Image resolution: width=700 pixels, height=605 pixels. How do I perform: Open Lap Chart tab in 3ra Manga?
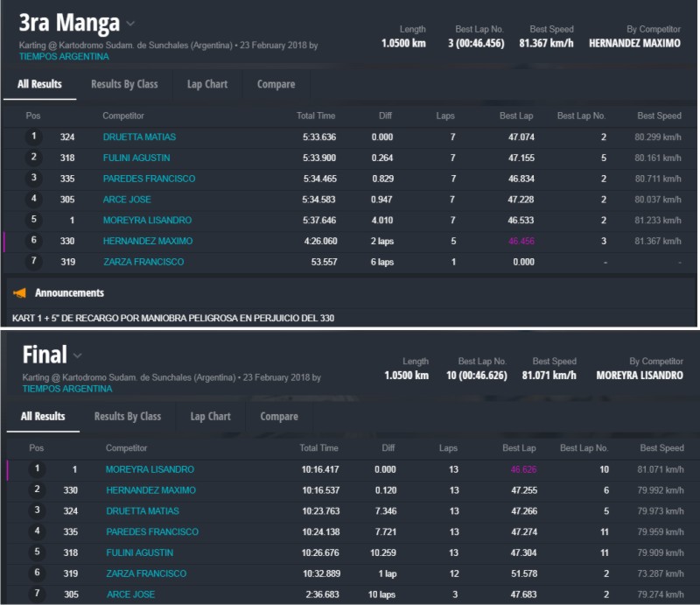[x=206, y=84]
